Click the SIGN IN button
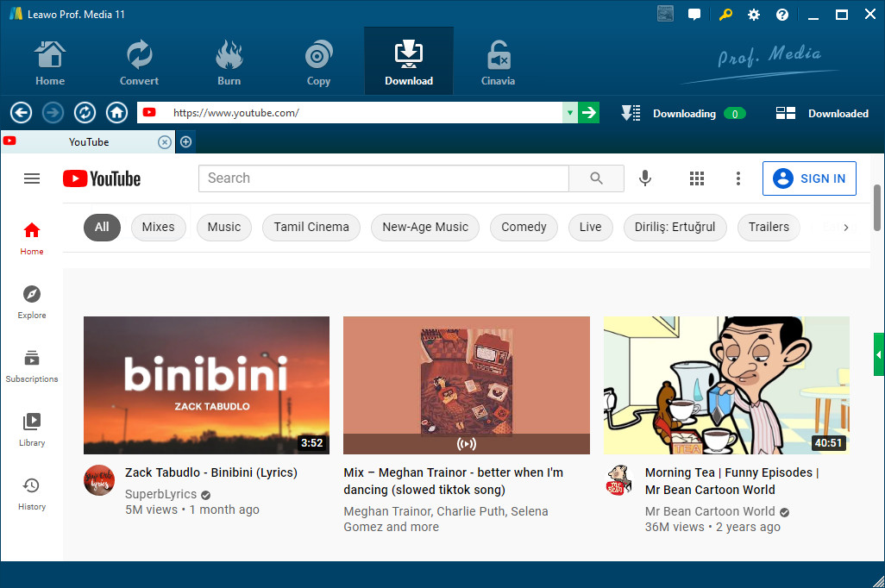885x588 pixels. pos(809,178)
